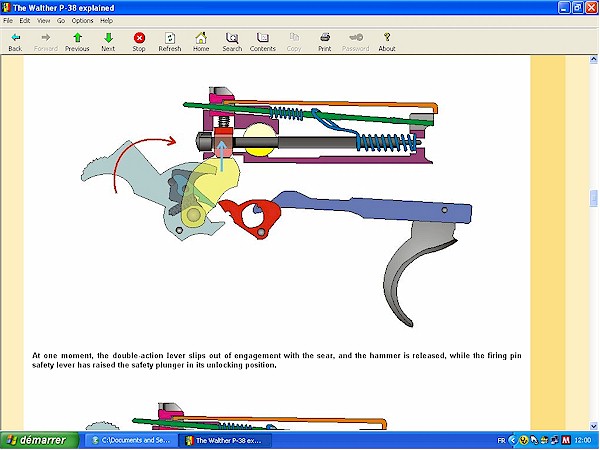Refresh the current help page

point(170,42)
